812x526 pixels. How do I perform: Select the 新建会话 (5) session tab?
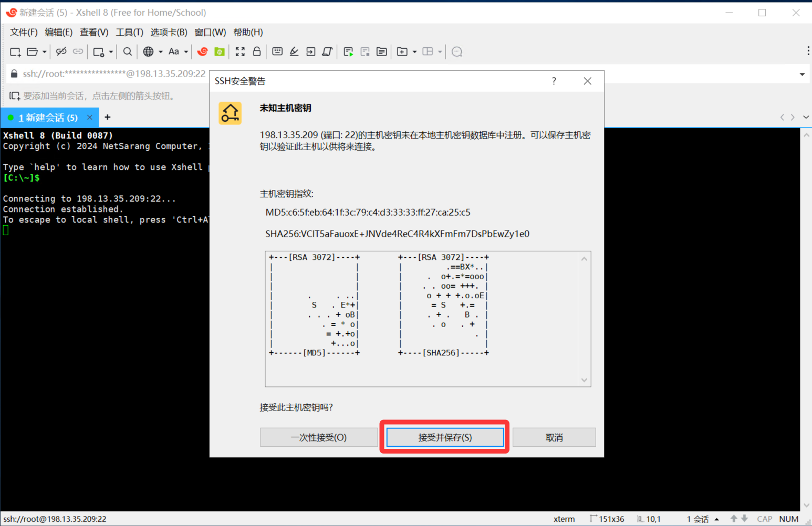click(48, 118)
